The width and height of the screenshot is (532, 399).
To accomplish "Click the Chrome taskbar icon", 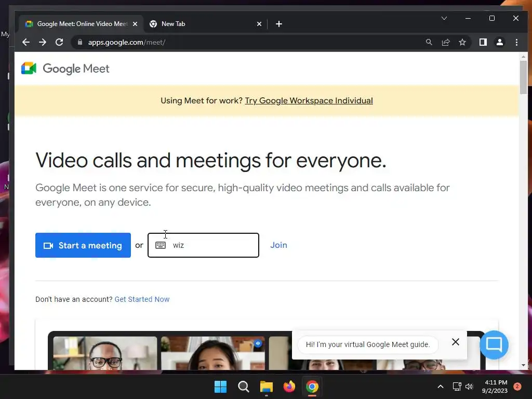I will click(x=312, y=387).
